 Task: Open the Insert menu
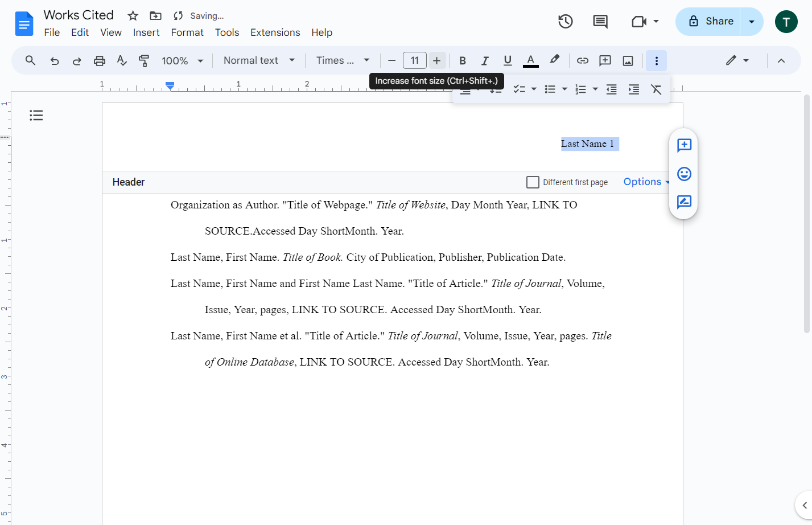click(x=146, y=32)
